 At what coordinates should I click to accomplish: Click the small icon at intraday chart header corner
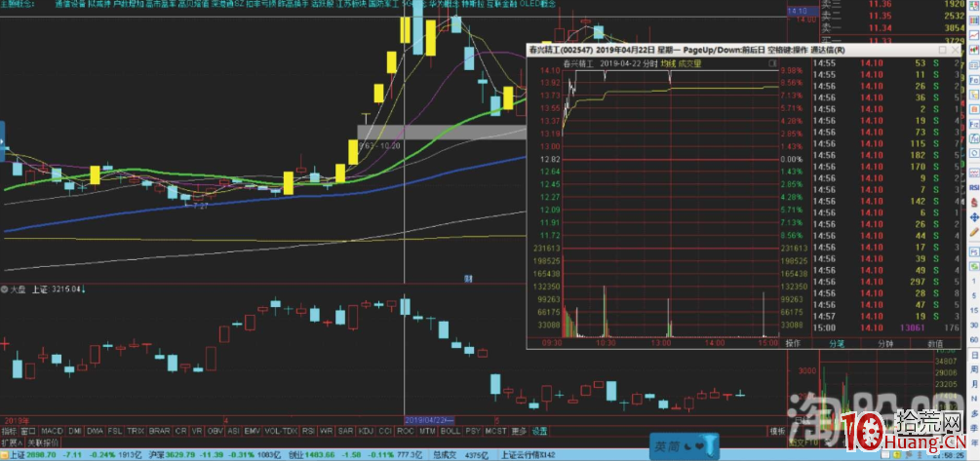pyautogui.click(x=772, y=63)
